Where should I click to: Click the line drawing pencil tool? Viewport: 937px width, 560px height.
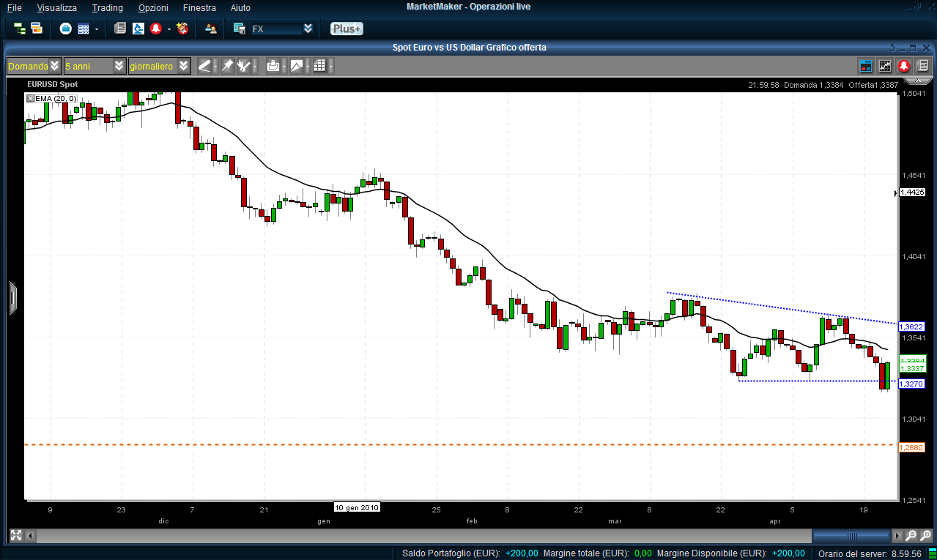tap(204, 66)
